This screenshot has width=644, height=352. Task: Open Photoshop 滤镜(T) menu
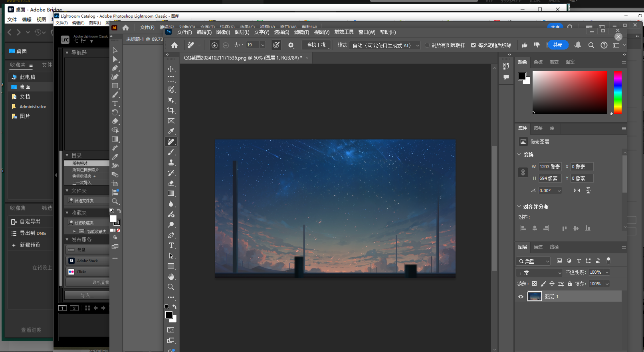301,32
